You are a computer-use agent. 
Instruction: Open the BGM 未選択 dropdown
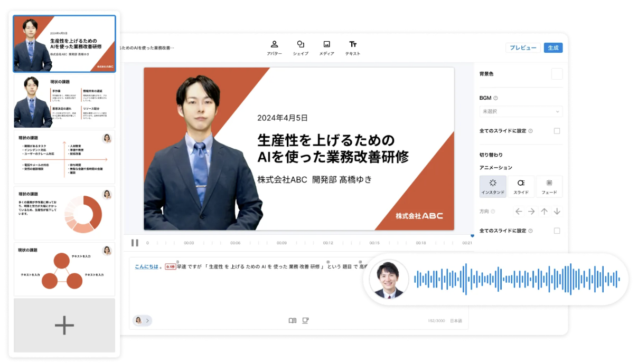click(520, 111)
